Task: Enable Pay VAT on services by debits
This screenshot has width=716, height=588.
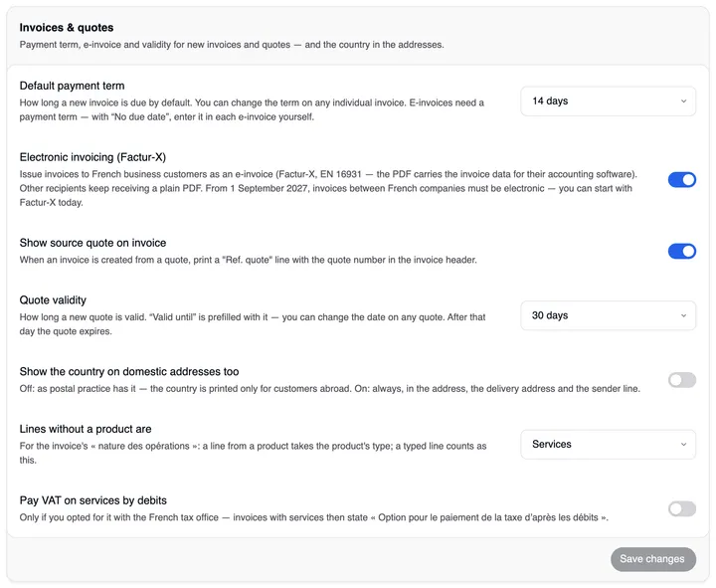Action: [682, 508]
